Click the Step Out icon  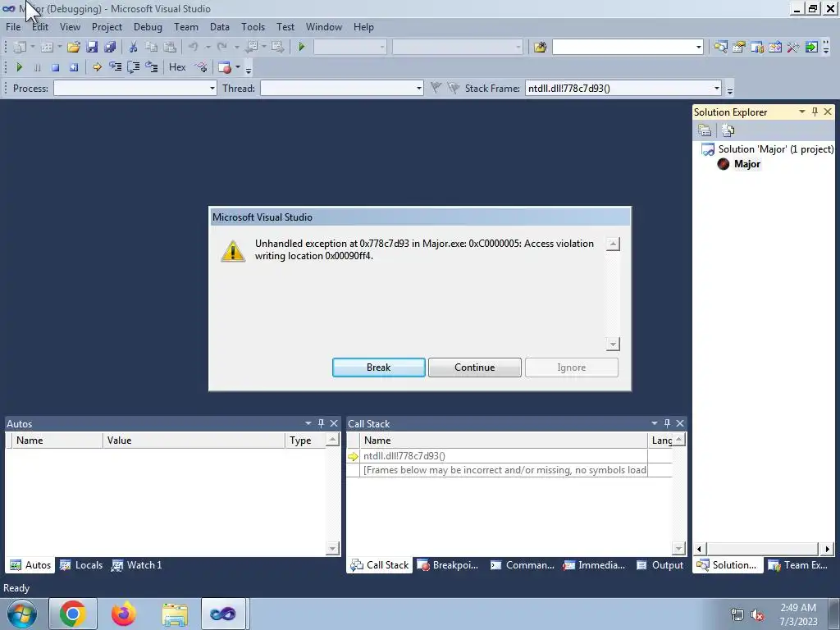coord(152,67)
